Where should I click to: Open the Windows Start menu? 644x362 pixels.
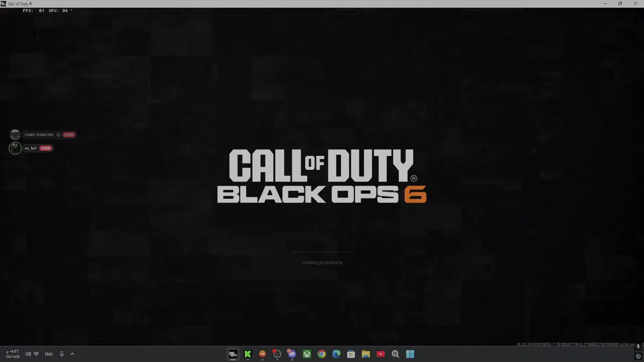coord(410,354)
